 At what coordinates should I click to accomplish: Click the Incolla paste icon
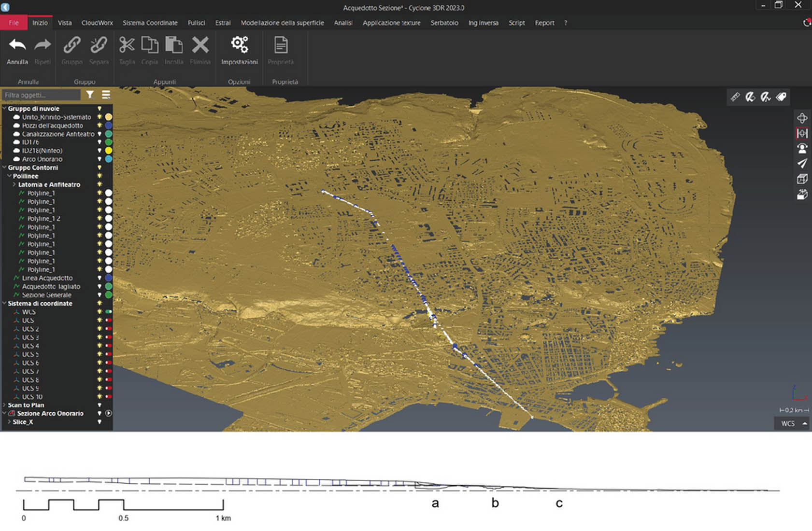pyautogui.click(x=174, y=45)
